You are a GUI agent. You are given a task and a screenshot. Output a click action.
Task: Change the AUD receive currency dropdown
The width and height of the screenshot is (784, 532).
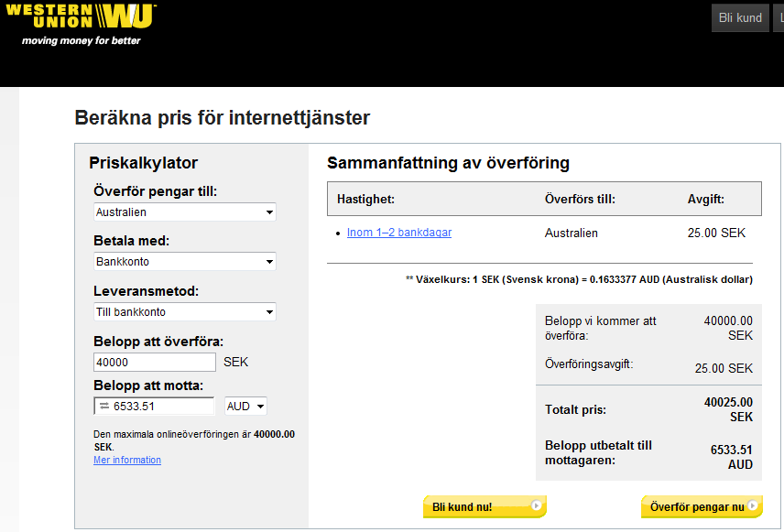[245, 407]
